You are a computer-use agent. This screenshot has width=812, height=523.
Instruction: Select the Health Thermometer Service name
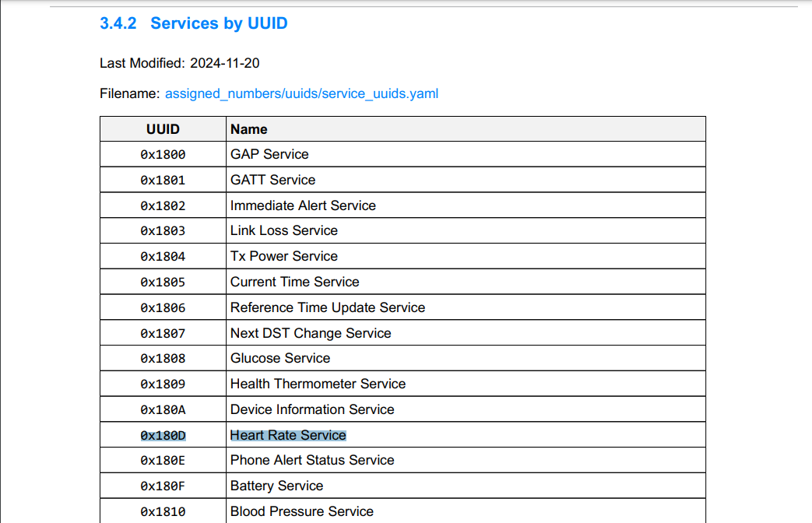click(x=318, y=384)
